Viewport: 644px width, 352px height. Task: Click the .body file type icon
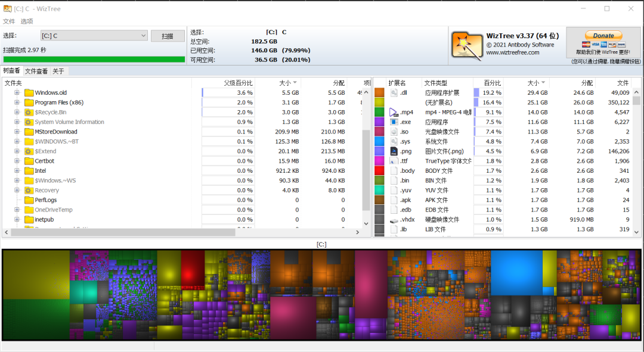394,171
